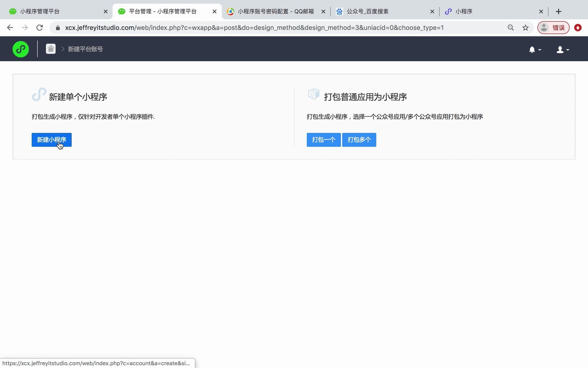
Task: Close the 小程序管理平台 first tab
Action: (x=105, y=12)
